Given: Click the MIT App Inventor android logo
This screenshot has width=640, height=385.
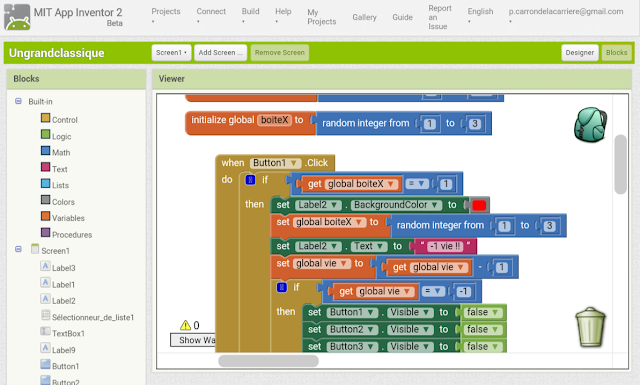Looking at the screenshot, I should (17, 17).
